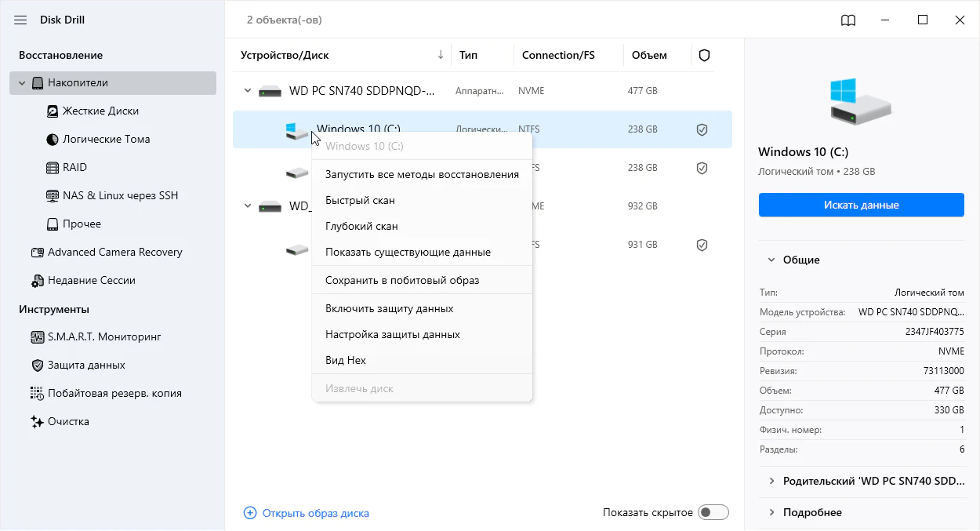
Task: Open Защита данных in sidebar
Action: point(86,365)
